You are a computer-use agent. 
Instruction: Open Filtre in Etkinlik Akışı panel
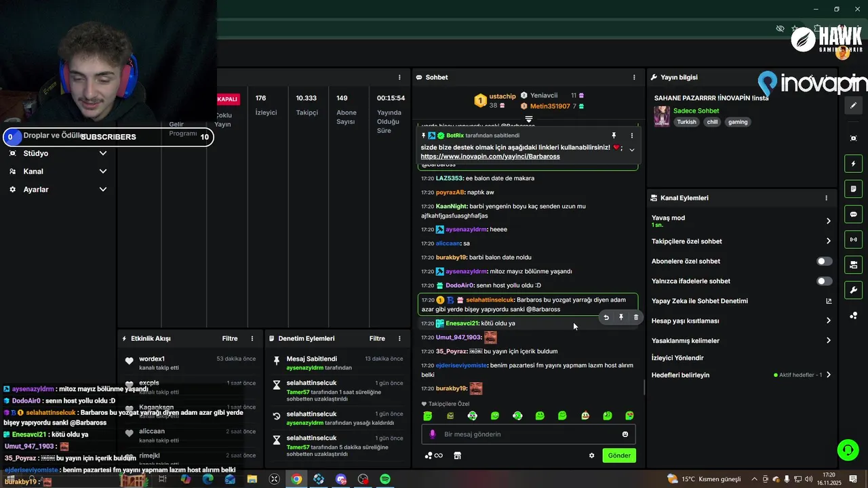tap(230, 338)
